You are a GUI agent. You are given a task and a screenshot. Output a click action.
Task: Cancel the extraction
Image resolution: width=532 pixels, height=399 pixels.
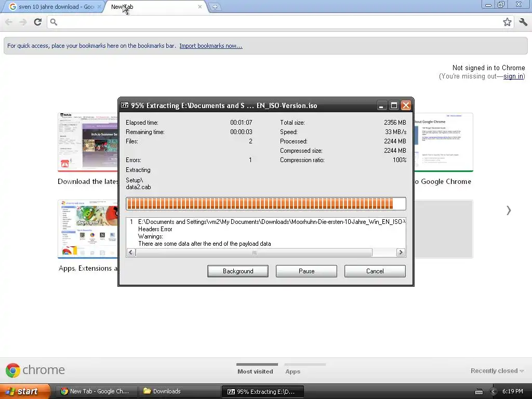375,271
